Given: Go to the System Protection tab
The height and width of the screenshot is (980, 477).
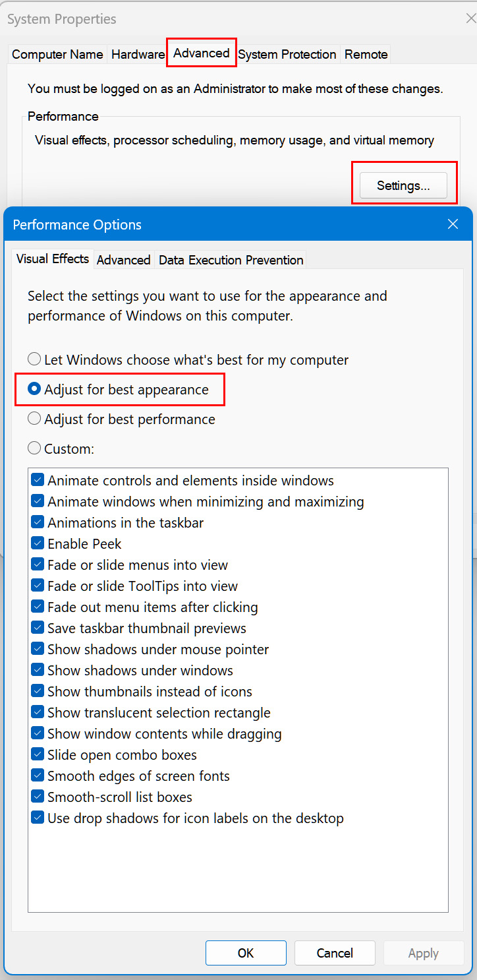Looking at the screenshot, I should point(287,54).
